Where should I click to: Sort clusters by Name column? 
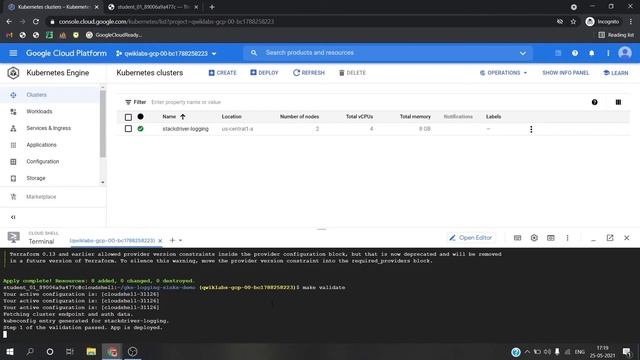(173, 117)
